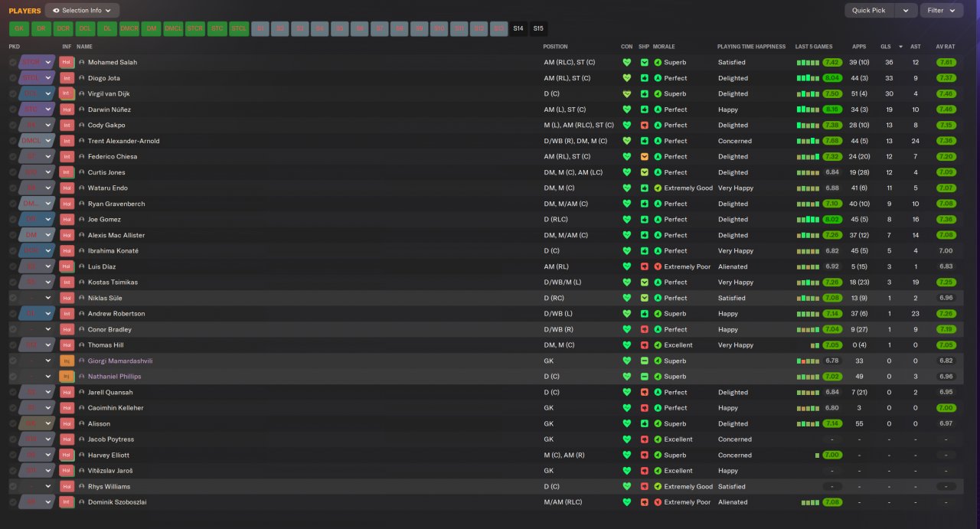
Task: Open Mohamed Salah's STCR position dropdown
Action: pos(38,62)
